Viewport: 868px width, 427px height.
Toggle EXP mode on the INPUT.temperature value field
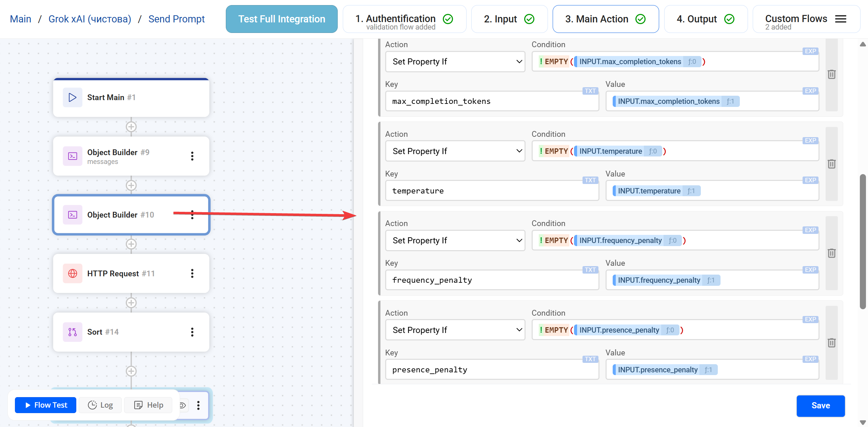(810, 180)
